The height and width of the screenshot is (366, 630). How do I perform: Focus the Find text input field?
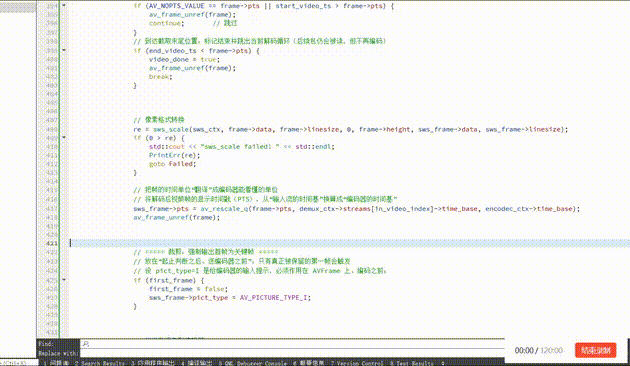pyautogui.click(x=293, y=344)
